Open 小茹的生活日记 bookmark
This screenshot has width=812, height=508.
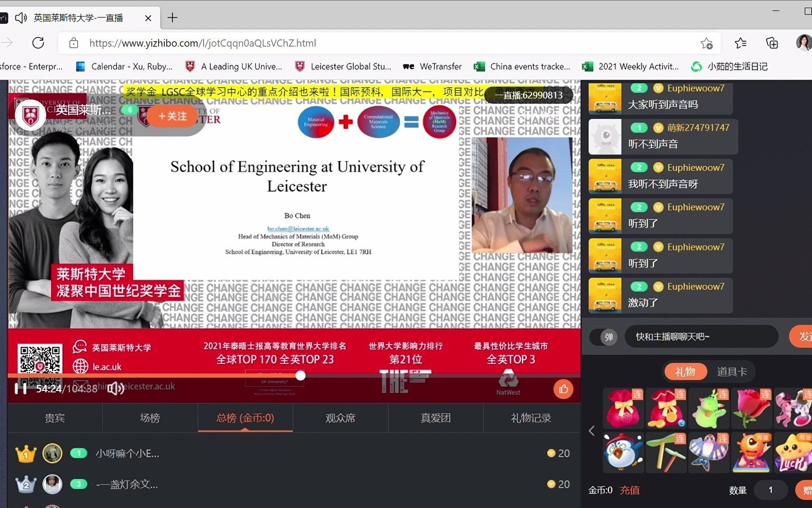(x=729, y=66)
